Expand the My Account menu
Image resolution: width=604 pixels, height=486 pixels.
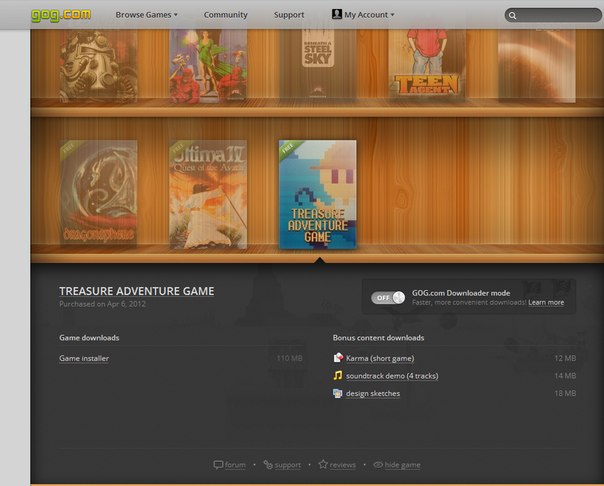tap(362, 15)
